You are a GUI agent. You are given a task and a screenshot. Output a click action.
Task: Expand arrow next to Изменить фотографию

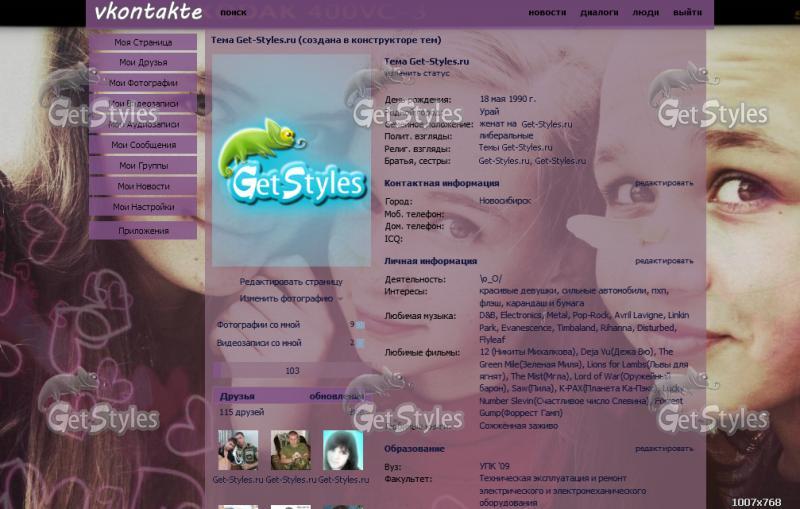click(x=340, y=299)
